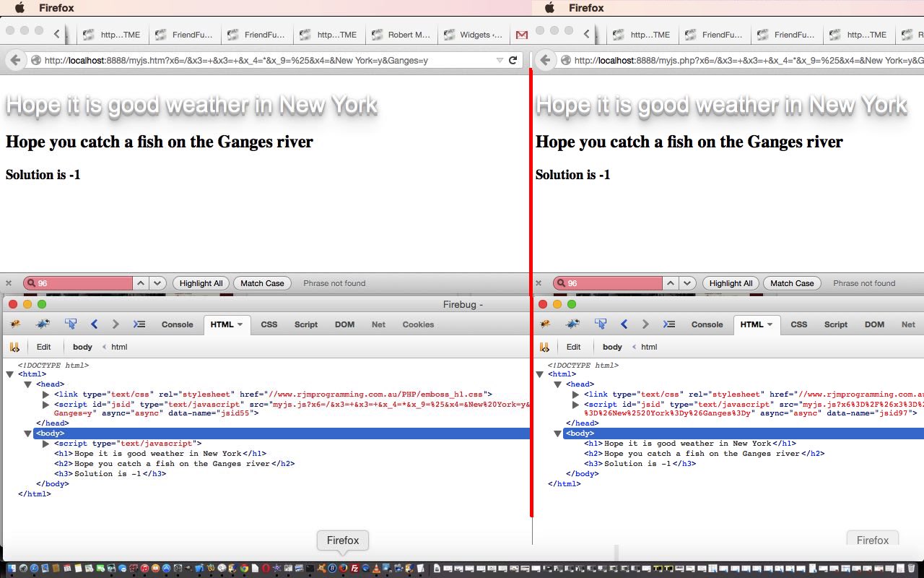Expand the text/javascript script node in left body
Viewport: 924px width, 578px height.
click(x=46, y=444)
